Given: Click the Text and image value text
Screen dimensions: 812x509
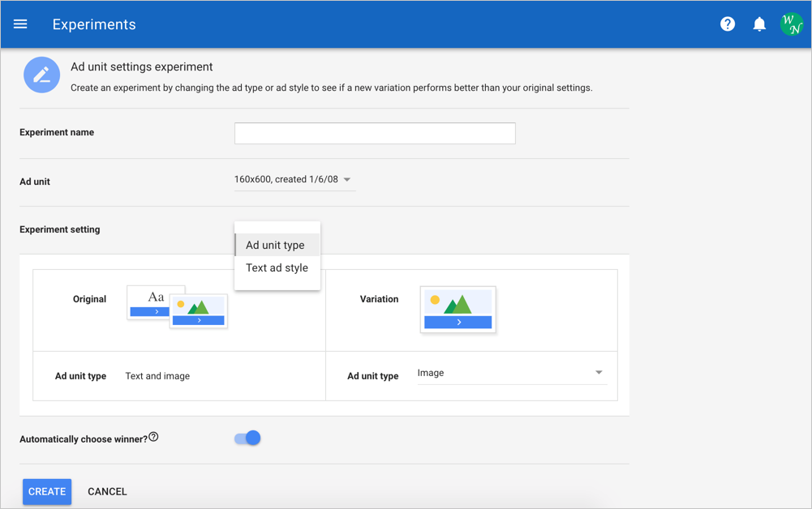Looking at the screenshot, I should tap(157, 376).
